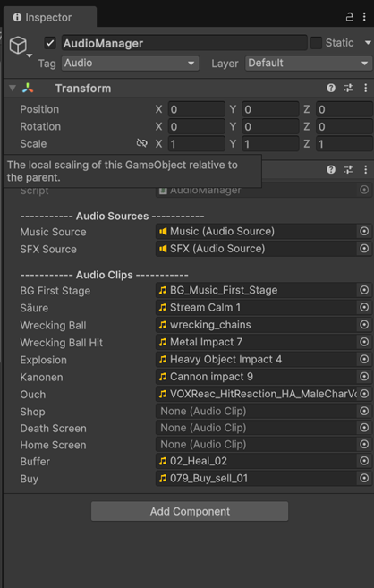Collapse the Transform component foldout

point(13,88)
